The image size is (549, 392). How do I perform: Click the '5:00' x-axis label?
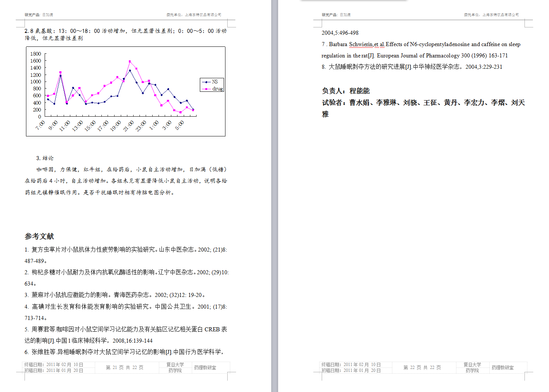tap(179, 125)
